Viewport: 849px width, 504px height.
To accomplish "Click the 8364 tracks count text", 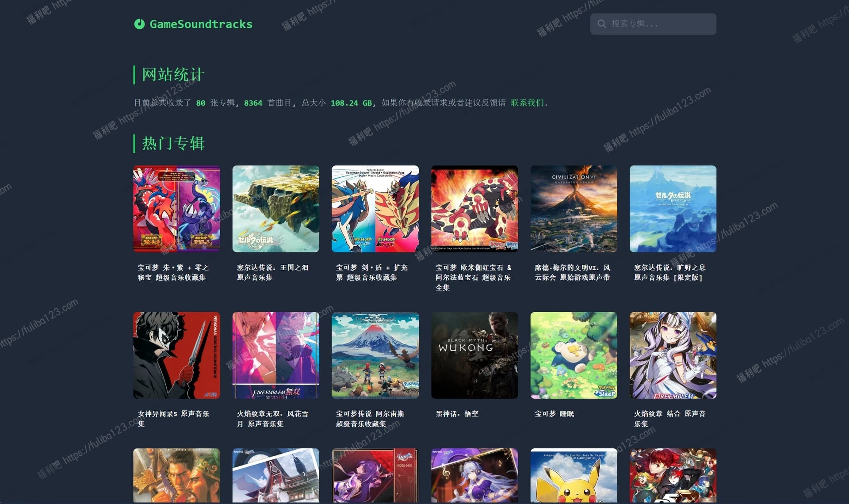I will click(253, 103).
